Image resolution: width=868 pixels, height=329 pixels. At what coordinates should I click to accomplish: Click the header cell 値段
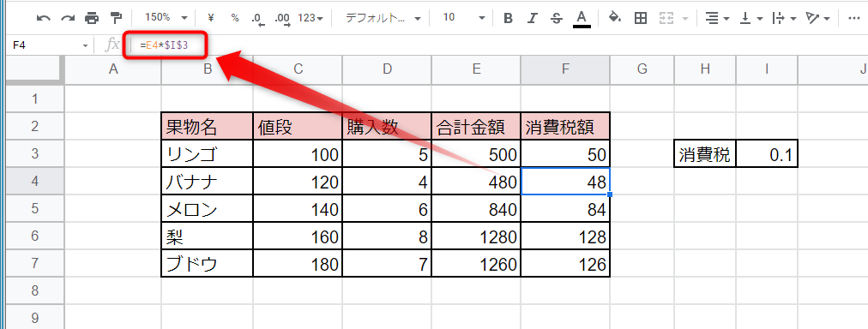pos(298,127)
